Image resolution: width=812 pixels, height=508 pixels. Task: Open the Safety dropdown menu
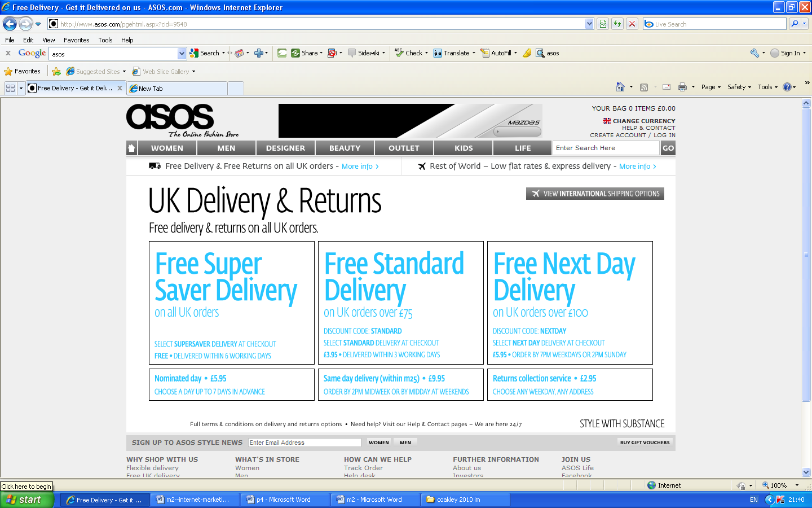point(739,87)
